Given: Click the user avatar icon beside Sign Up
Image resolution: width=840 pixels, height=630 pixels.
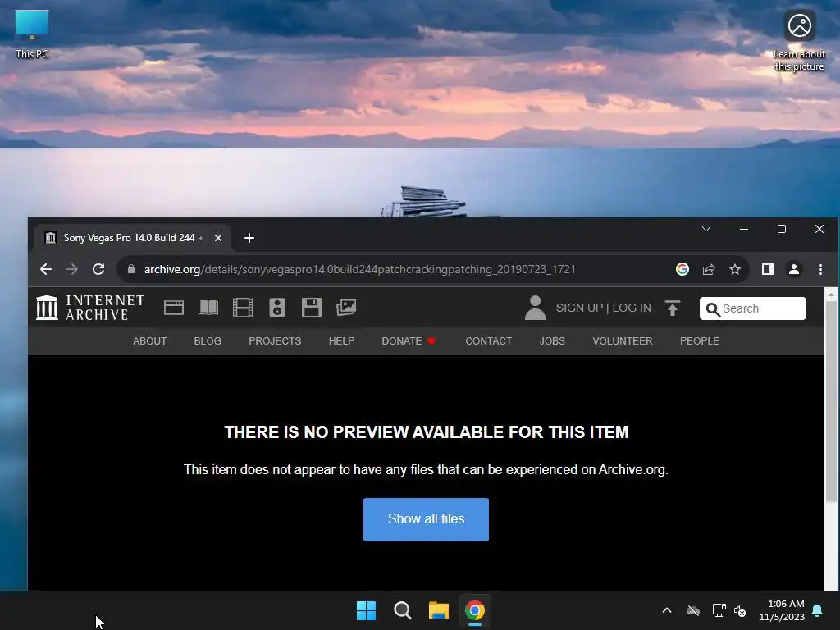Looking at the screenshot, I should (x=535, y=308).
